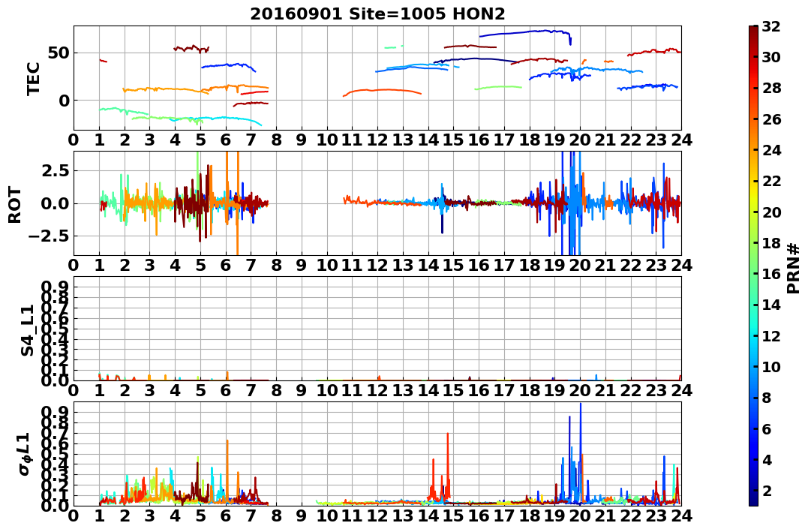Click the colorbar tick label '24'
This screenshot has width=808, height=532.
point(770,150)
